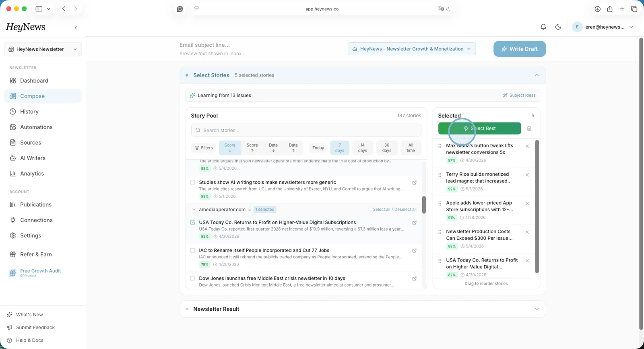The width and height of the screenshot is (644, 349).
Task: Reload the page
Action: 448,9
